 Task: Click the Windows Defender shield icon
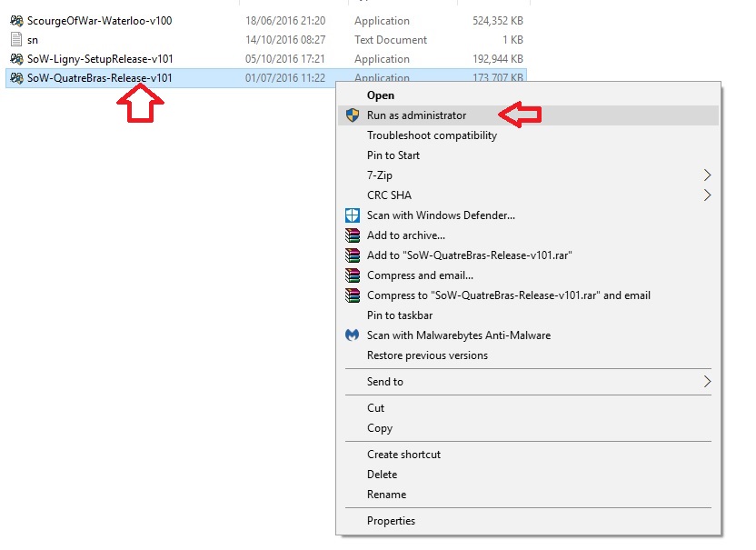353,215
